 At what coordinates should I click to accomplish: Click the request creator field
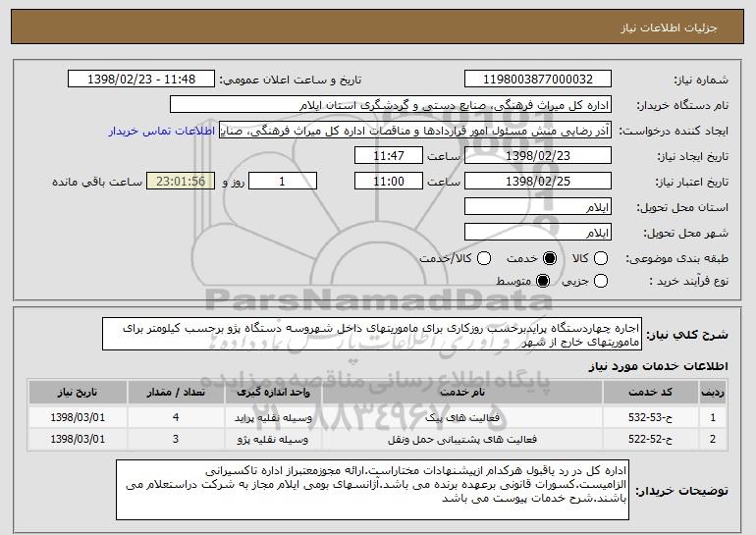pos(415,131)
